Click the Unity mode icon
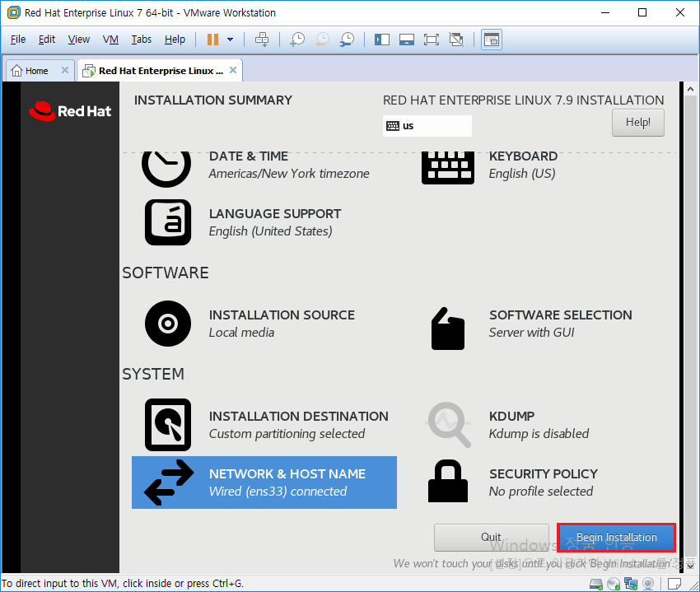The height and width of the screenshot is (592, 700). pyautogui.click(x=456, y=40)
